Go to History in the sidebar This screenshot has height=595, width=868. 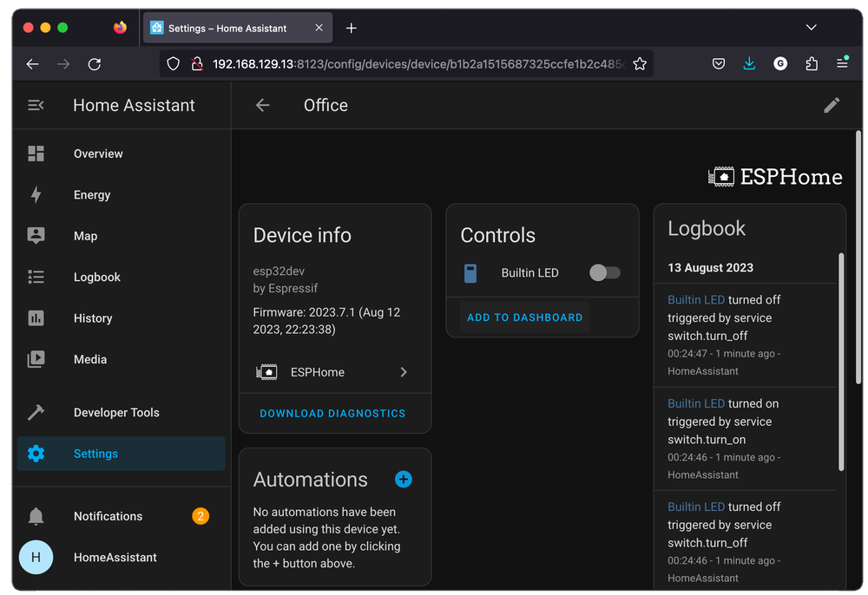93,318
